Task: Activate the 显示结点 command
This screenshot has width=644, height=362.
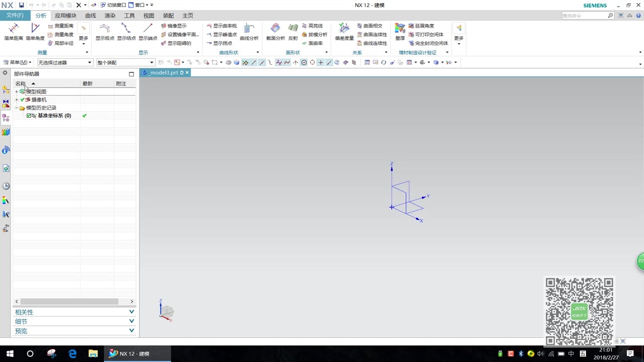Action: (x=126, y=32)
